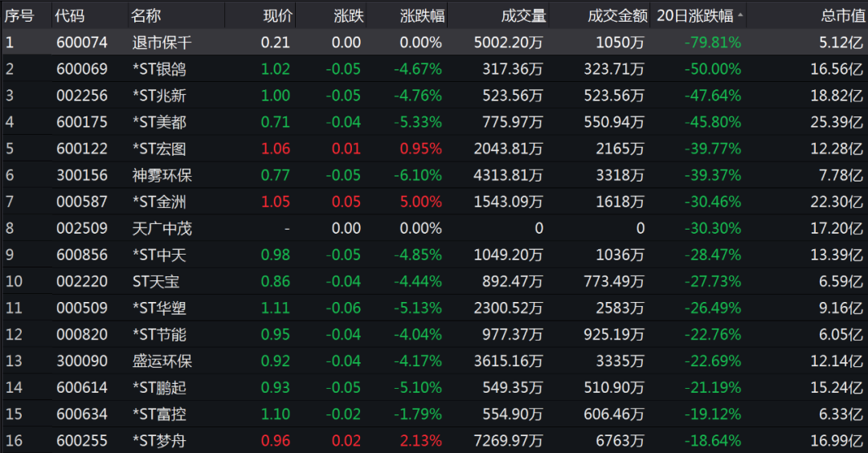Open 天广中茂 stock entry
This screenshot has height=453, width=868.
[434, 228]
